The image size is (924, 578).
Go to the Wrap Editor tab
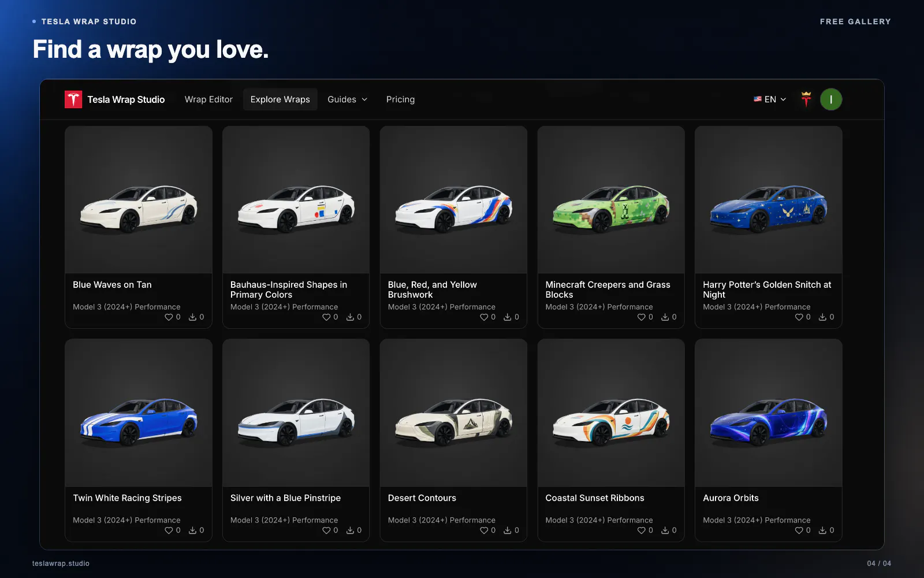coord(208,99)
